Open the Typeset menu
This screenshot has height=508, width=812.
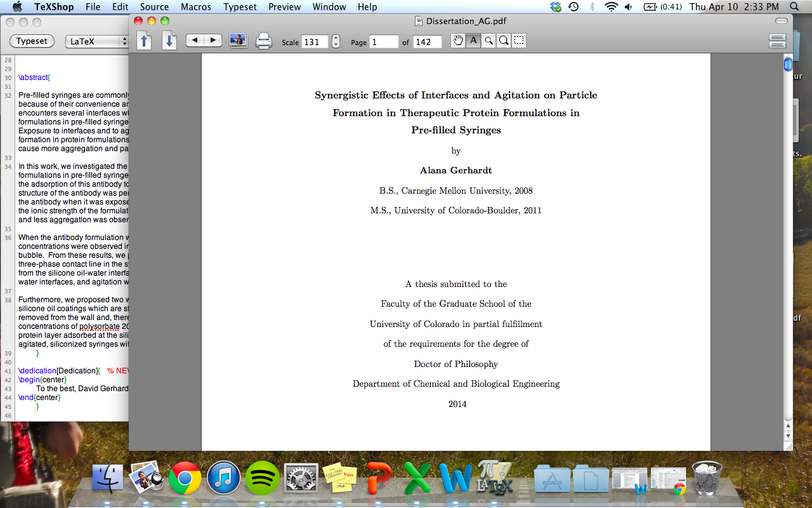(x=240, y=7)
